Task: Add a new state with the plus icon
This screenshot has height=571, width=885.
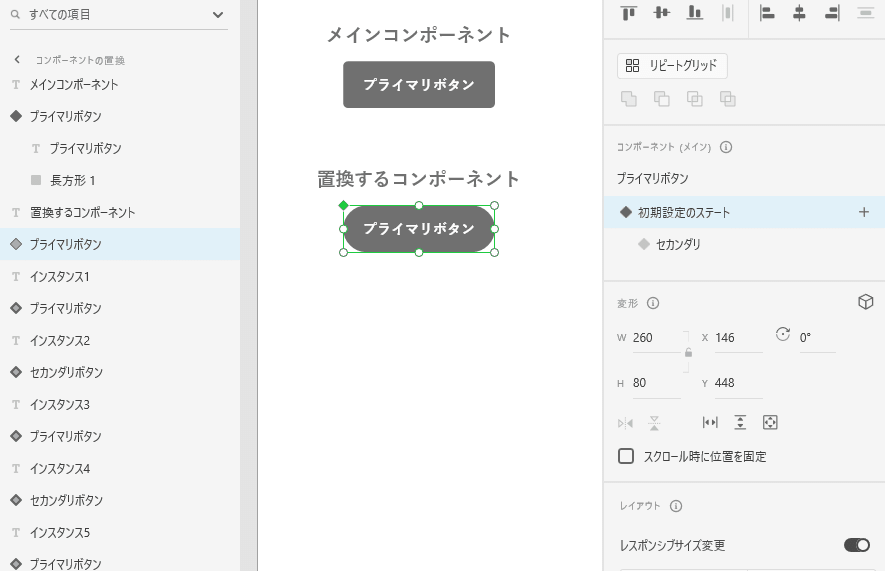Action: coord(864,212)
